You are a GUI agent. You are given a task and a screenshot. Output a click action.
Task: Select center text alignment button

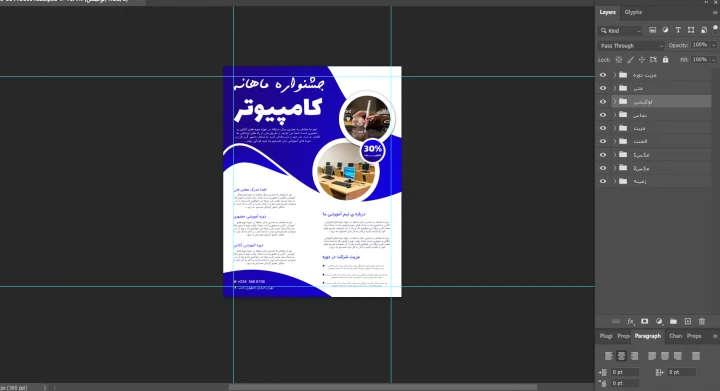pos(621,356)
